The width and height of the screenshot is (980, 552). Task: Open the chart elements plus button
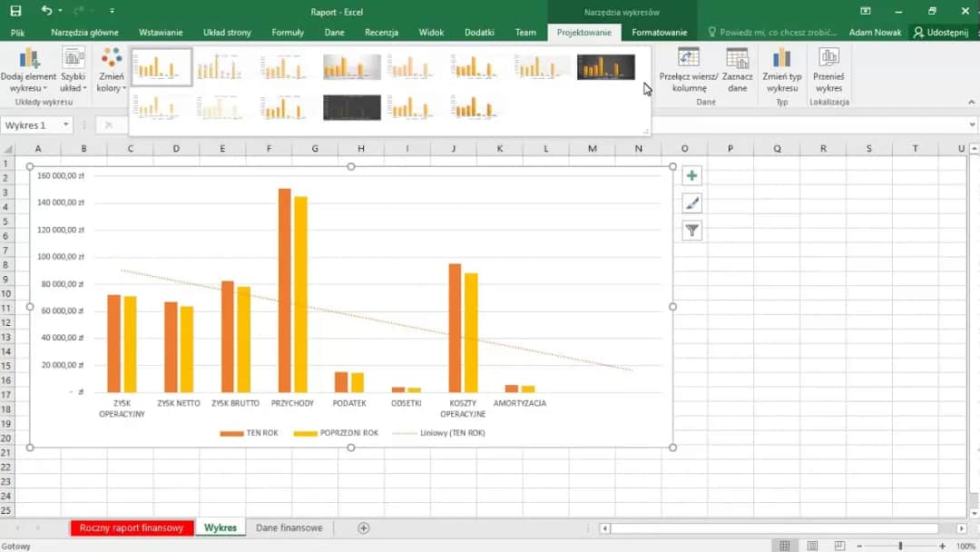(692, 176)
